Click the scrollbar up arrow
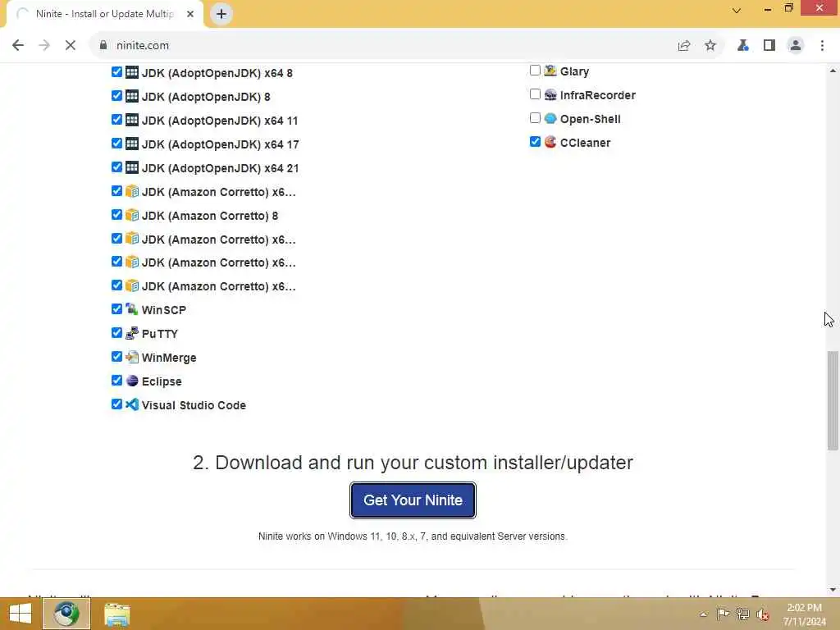Image resolution: width=840 pixels, height=630 pixels. 833,71
